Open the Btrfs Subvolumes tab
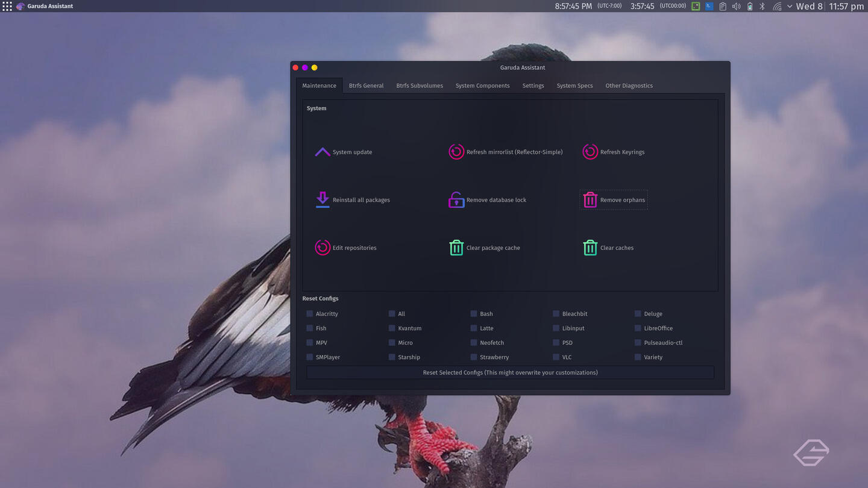The width and height of the screenshot is (868, 488). (x=420, y=86)
